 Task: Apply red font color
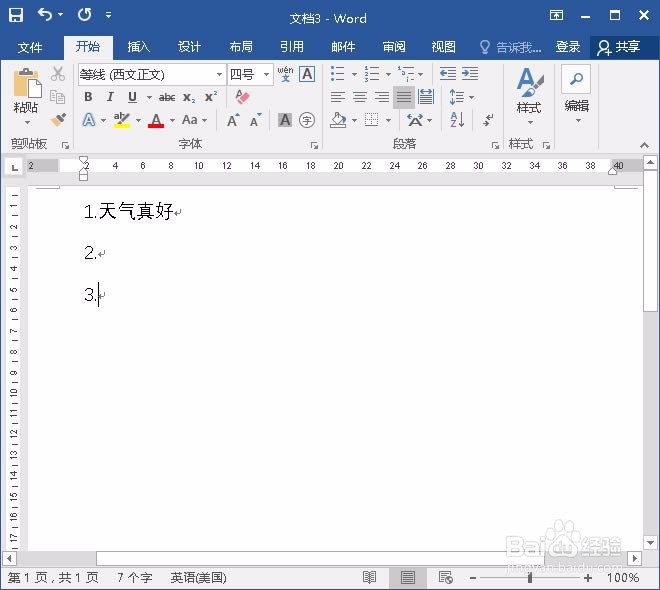tap(156, 120)
